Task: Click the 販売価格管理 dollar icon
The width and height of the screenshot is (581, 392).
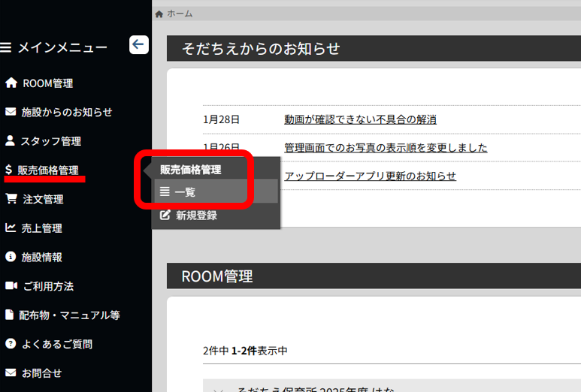Action: (x=8, y=170)
